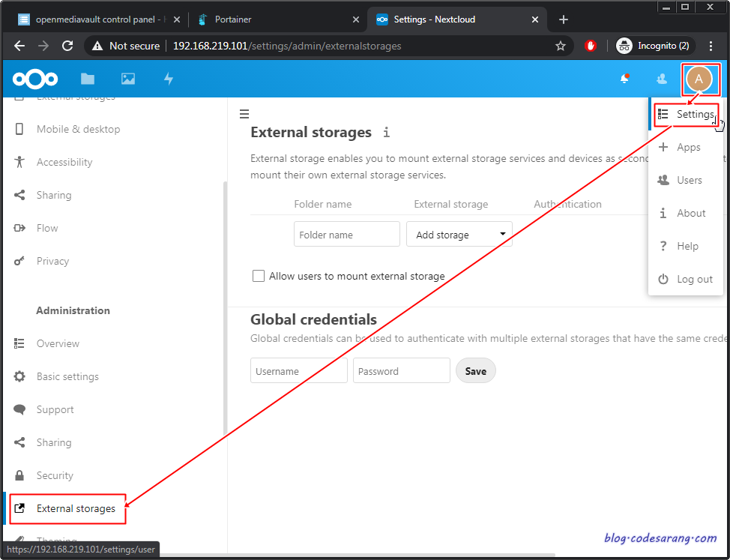
Task: Open the Nextcloud logo home link
Action: pos(35,79)
